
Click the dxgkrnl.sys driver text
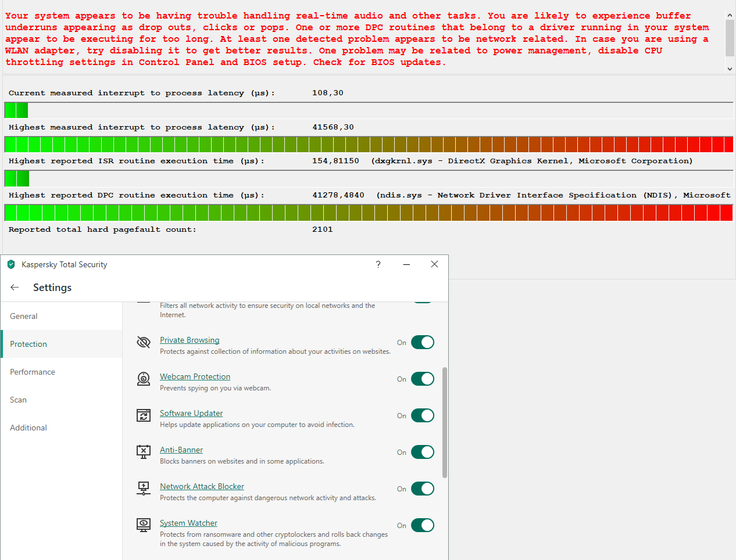tap(532, 161)
